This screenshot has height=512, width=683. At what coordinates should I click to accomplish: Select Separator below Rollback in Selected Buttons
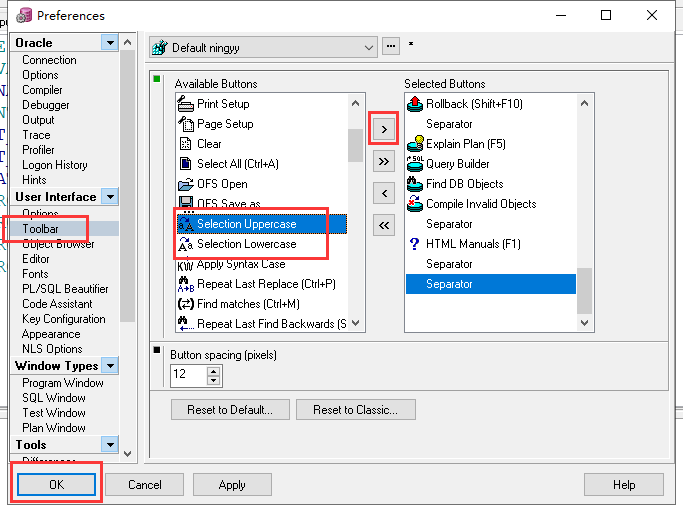(491, 124)
